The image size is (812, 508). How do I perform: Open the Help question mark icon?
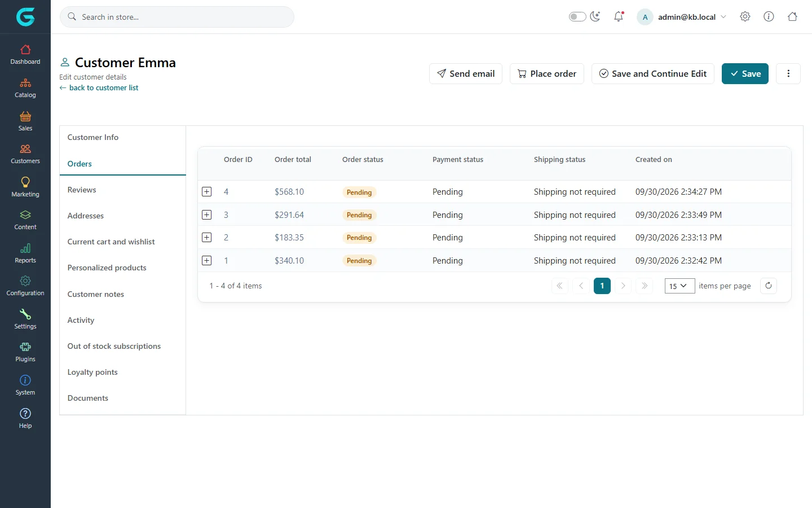click(25, 414)
